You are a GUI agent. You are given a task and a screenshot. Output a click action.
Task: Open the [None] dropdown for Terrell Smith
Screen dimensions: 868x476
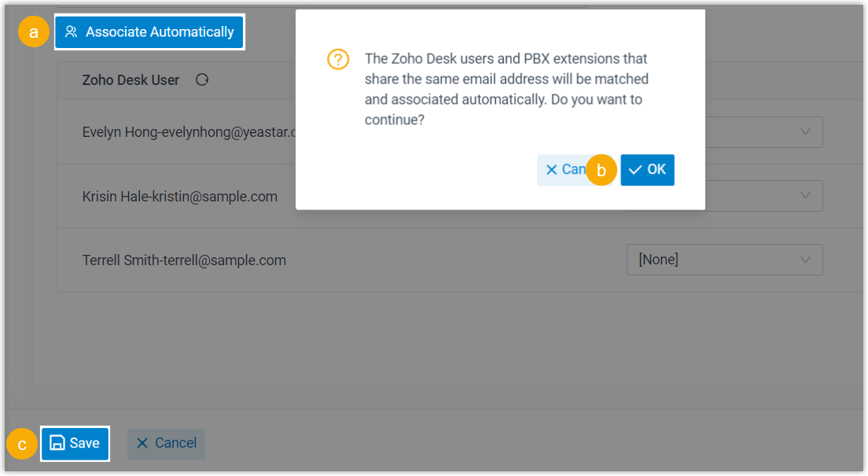pos(724,260)
